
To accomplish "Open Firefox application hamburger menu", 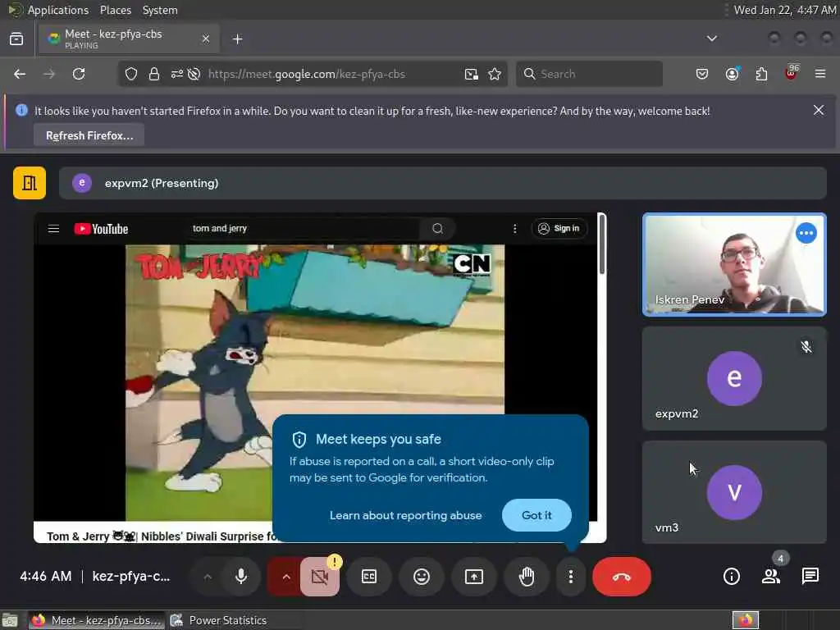I will (820, 74).
